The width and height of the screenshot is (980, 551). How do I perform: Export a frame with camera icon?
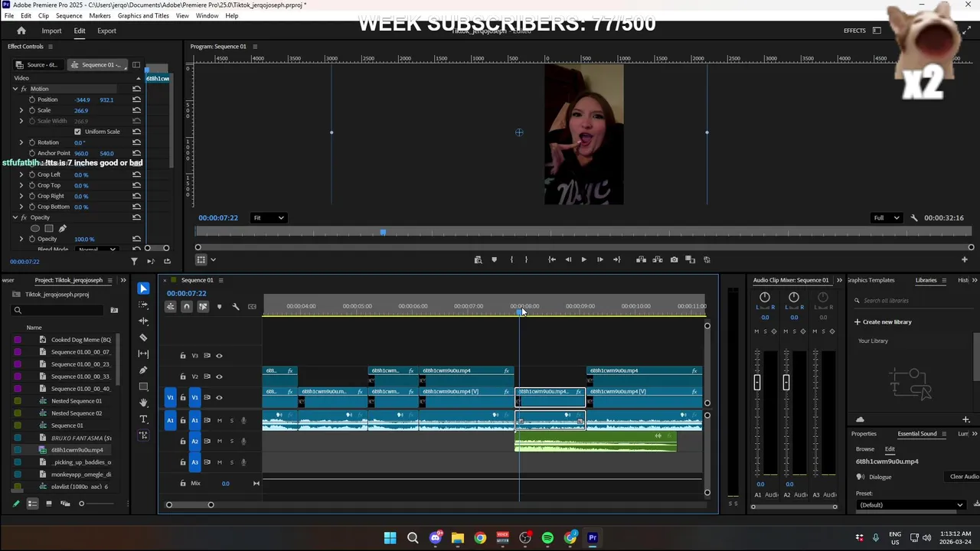674,259
